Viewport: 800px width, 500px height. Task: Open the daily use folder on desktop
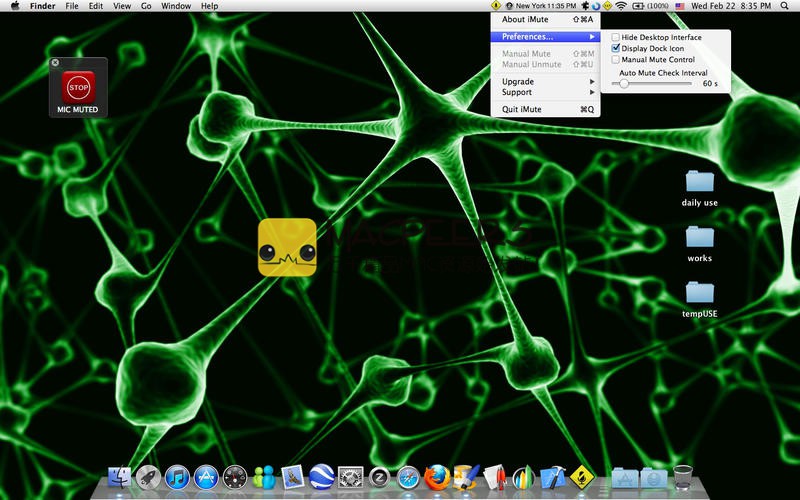(x=699, y=182)
